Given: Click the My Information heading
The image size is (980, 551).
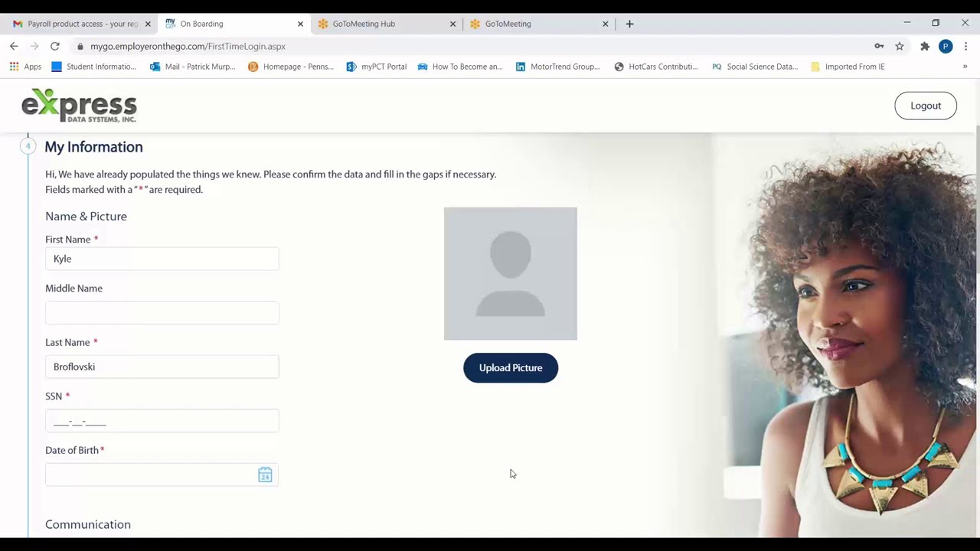Looking at the screenshot, I should coord(93,147).
